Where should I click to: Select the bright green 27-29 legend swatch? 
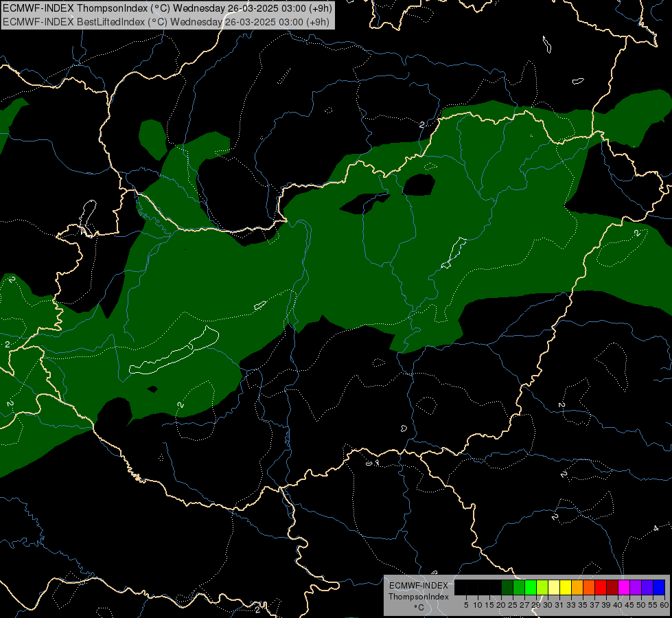(531, 587)
